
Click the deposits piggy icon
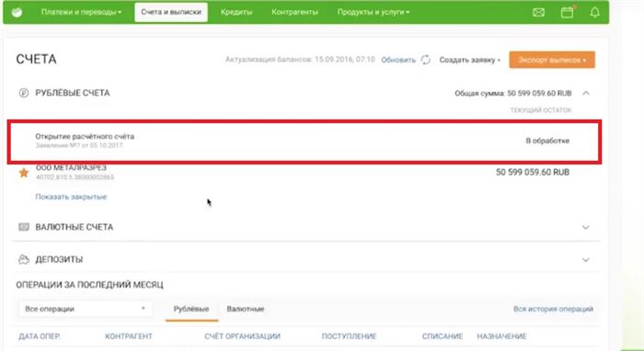(24, 259)
